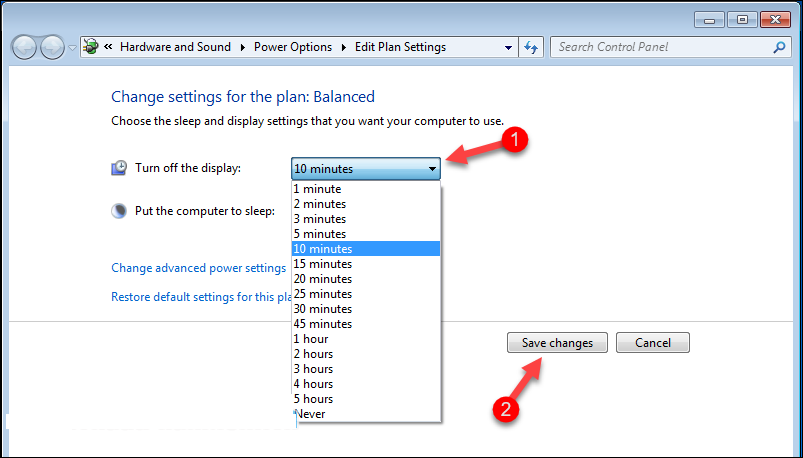Click the Save changes button

coord(557,343)
